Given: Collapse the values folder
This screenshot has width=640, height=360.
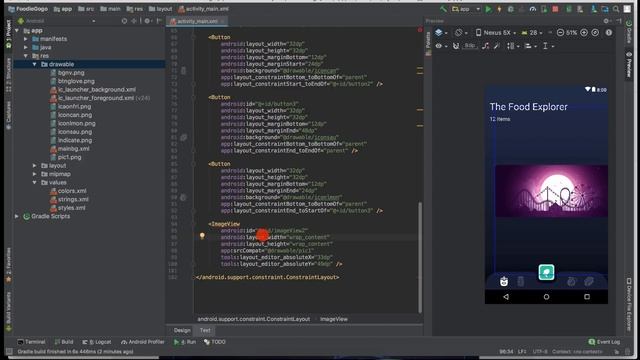Looking at the screenshot, I should pos(34,183).
